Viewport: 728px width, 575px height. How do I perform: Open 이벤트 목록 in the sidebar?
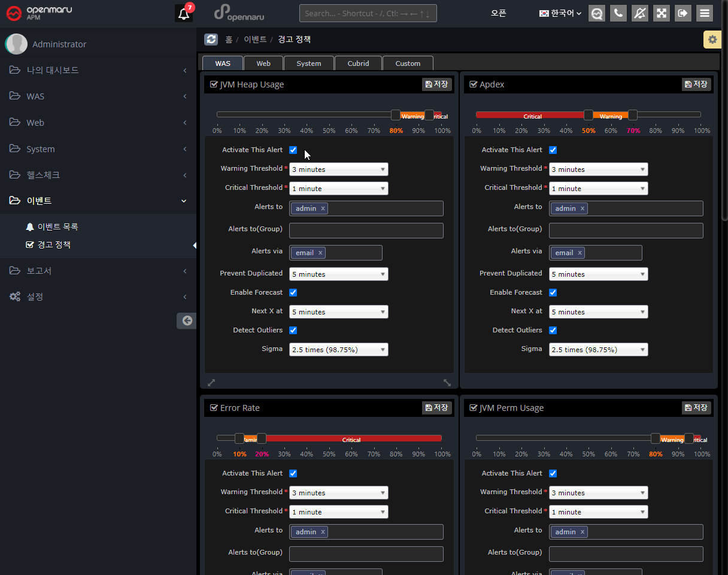(57, 227)
